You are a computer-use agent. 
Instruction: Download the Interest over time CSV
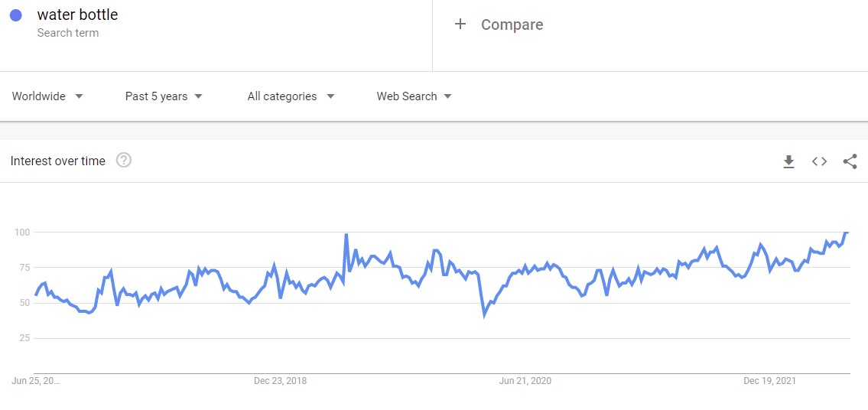(x=788, y=161)
